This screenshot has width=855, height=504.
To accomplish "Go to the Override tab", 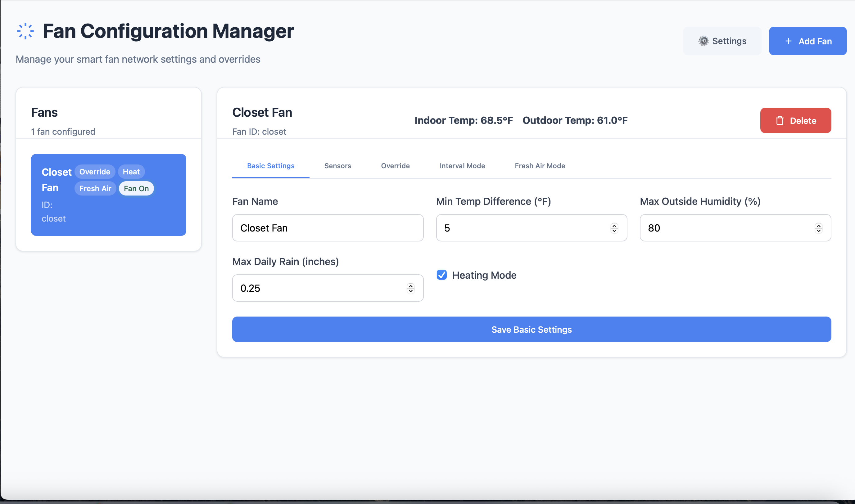I will point(395,166).
